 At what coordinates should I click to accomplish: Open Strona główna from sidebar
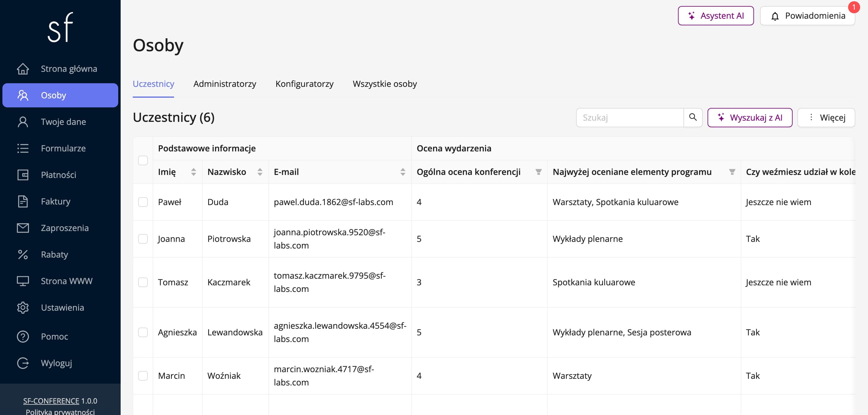[x=60, y=69]
